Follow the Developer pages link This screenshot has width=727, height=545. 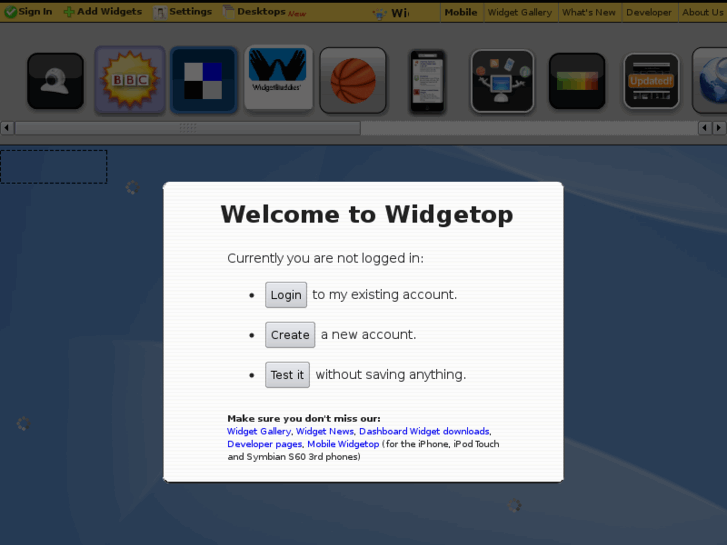(264, 444)
